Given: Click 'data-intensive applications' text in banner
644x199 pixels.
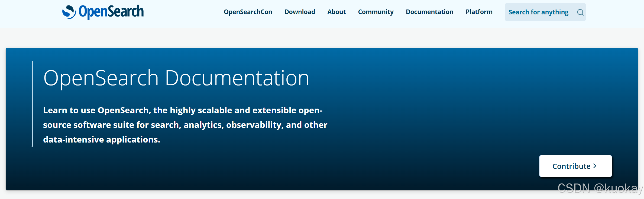Looking at the screenshot, I should [101, 140].
